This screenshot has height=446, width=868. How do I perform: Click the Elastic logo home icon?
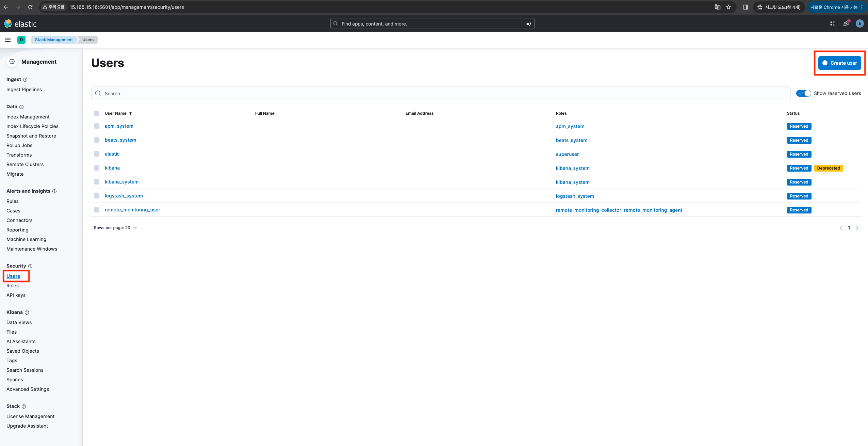(x=8, y=23)
